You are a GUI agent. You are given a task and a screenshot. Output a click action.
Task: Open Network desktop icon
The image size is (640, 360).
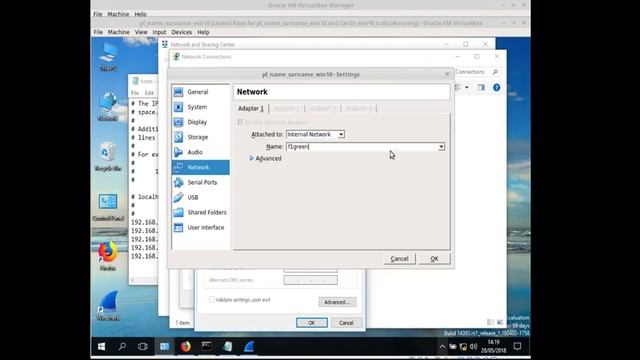108,107
